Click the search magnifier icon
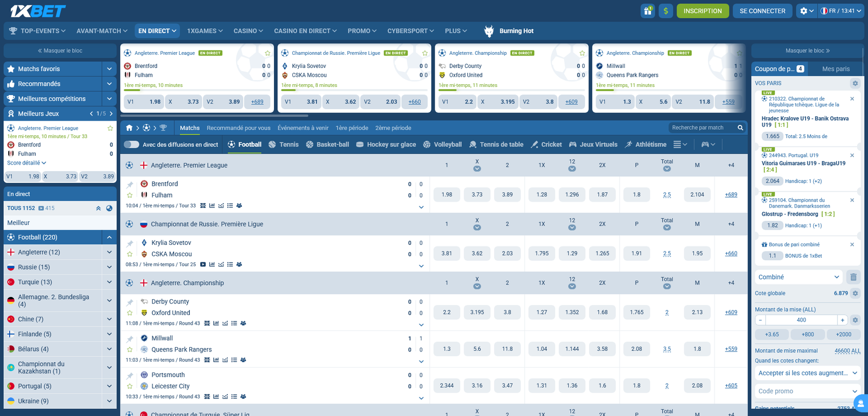 [740, 128]
